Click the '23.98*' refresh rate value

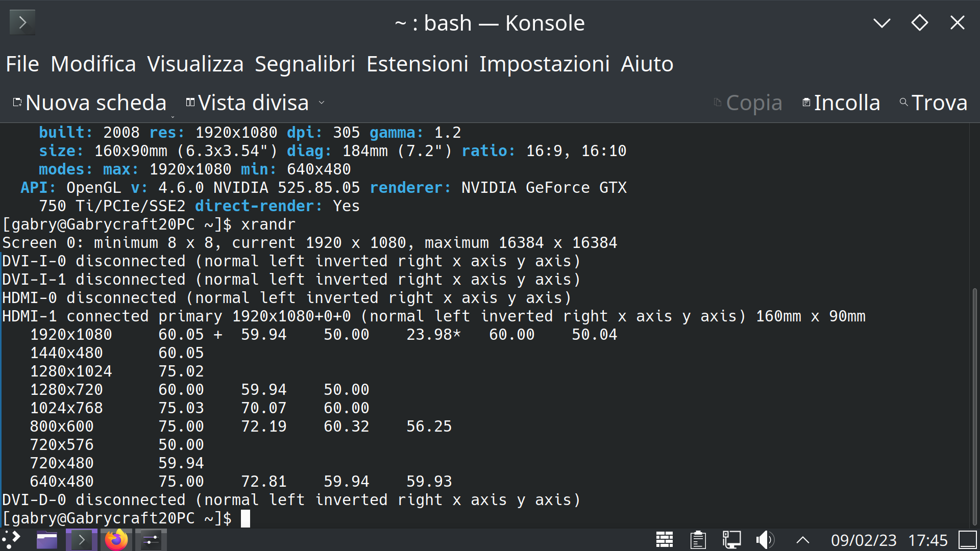[434, 335]
